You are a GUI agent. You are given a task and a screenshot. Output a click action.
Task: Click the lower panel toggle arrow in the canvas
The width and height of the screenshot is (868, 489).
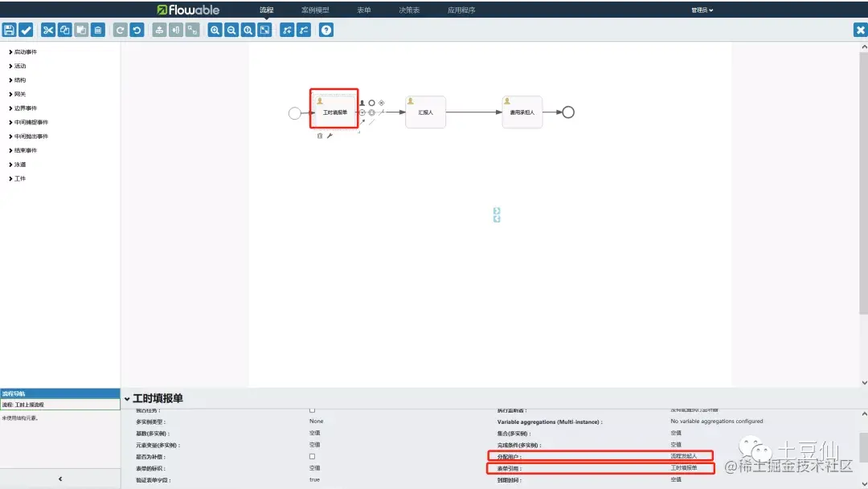tap(497, 219)
